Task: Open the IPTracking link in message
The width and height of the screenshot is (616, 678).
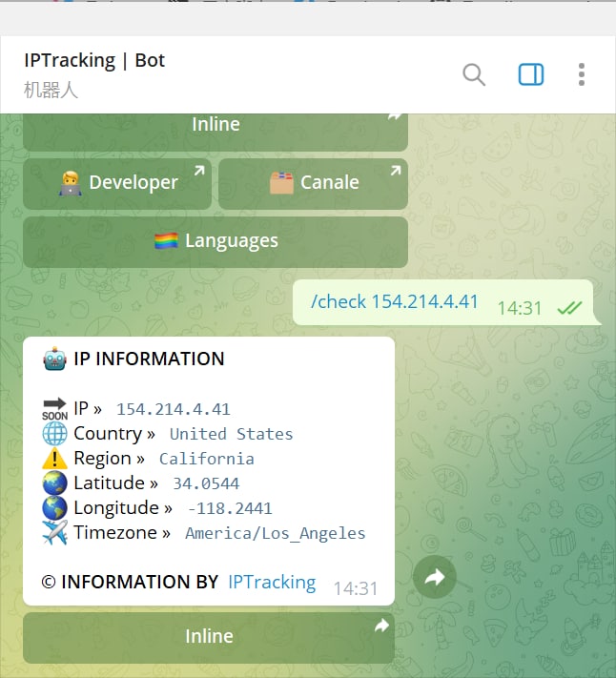Action: (x=272, y=582)
